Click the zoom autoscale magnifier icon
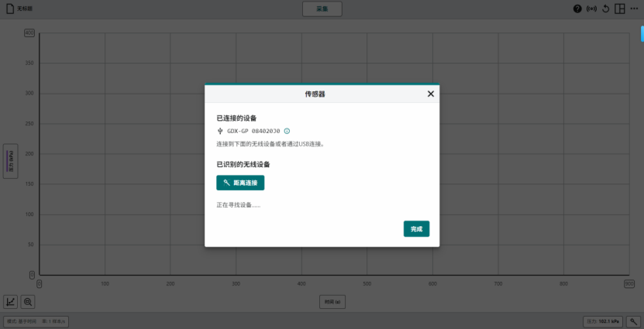Viewport: 644px width, 329px height. (x=28, y=302)
